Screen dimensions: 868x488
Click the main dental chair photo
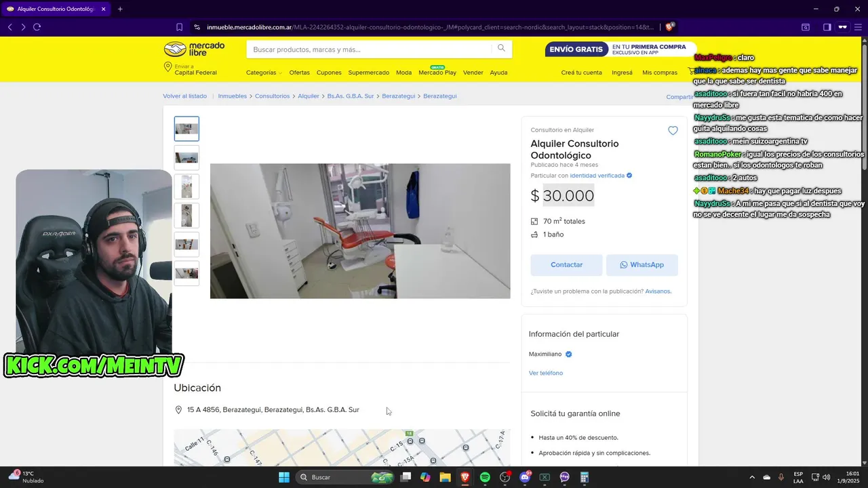[x=360, y=231]
